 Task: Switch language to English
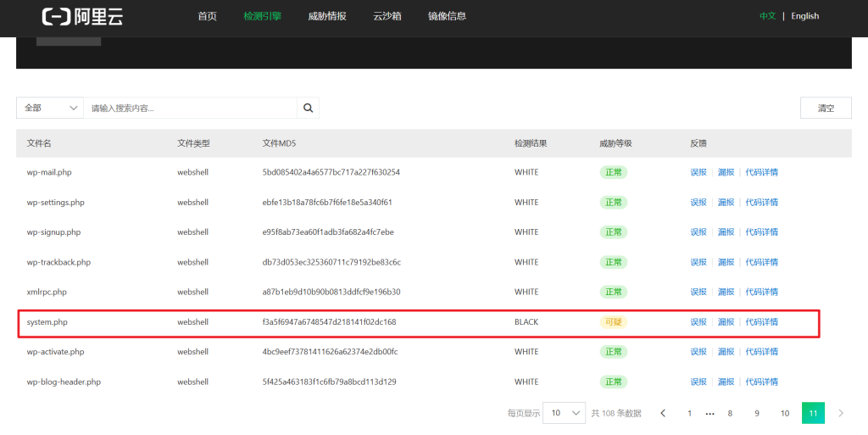click(804, 16)
